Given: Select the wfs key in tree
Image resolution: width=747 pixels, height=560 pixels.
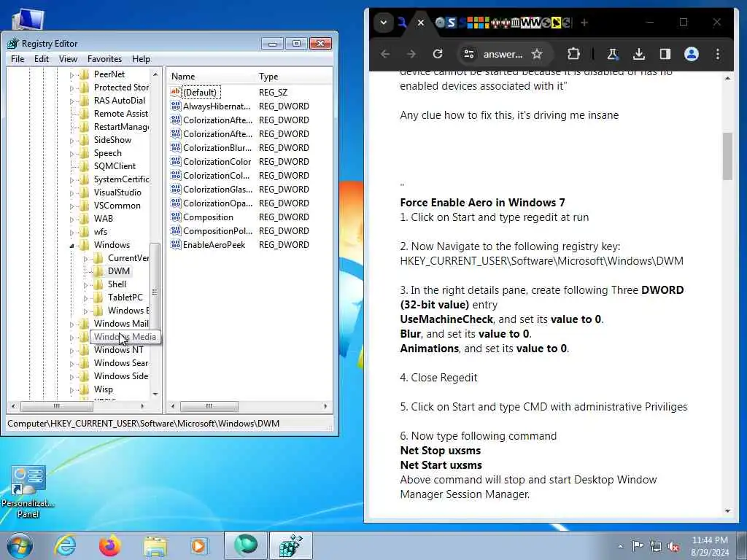Looking at the screenshot, I should point(101,232).
